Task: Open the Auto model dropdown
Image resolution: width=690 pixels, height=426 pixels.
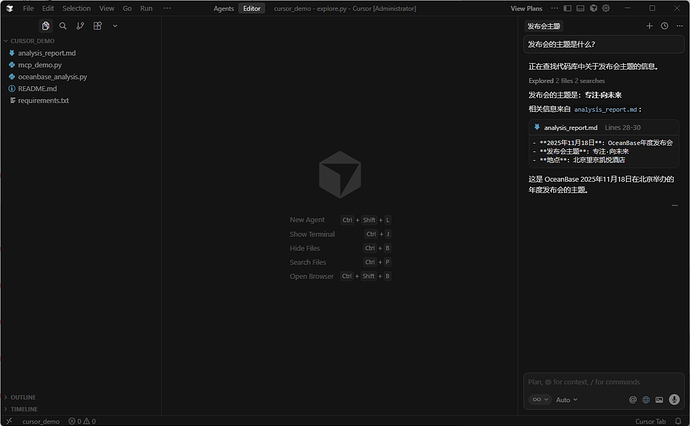Action: pos(566,399)
